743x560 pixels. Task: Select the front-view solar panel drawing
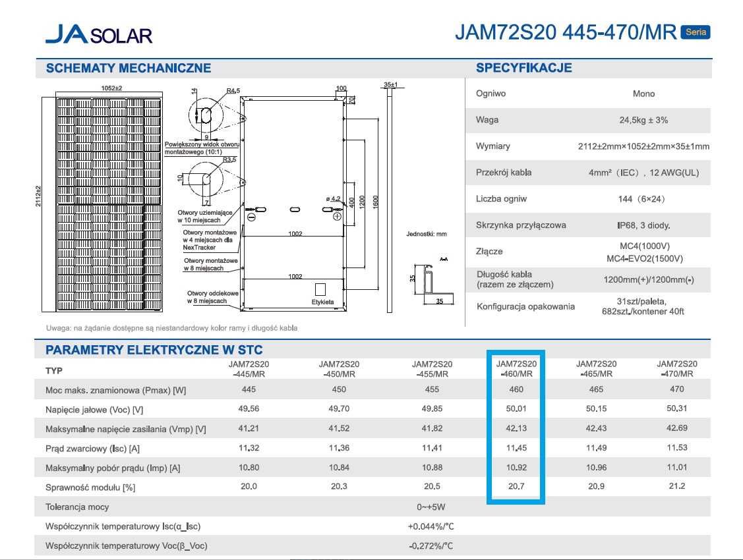(109, 204)
